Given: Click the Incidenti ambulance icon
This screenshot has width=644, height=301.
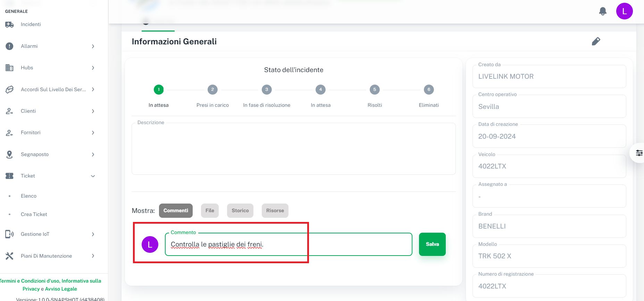Looking at the screenshot, I should pyautogui.click(x=9, y=25).
